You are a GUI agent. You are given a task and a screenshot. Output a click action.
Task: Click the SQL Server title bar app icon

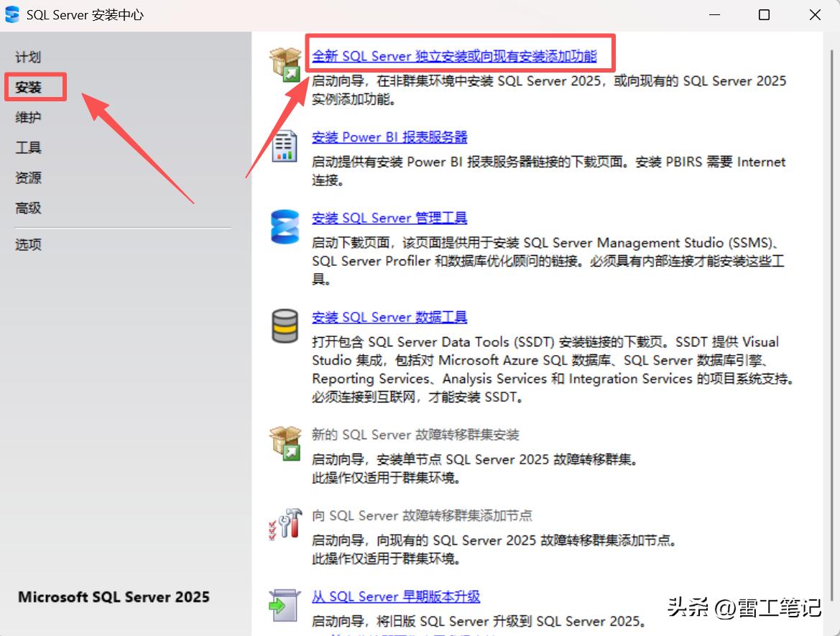pos(11,14)
